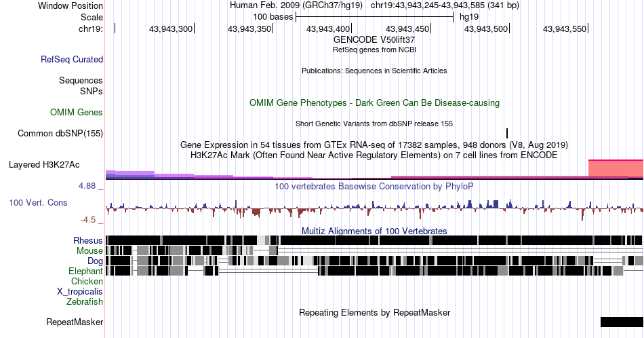Click the Scale label

coord(92,17)
